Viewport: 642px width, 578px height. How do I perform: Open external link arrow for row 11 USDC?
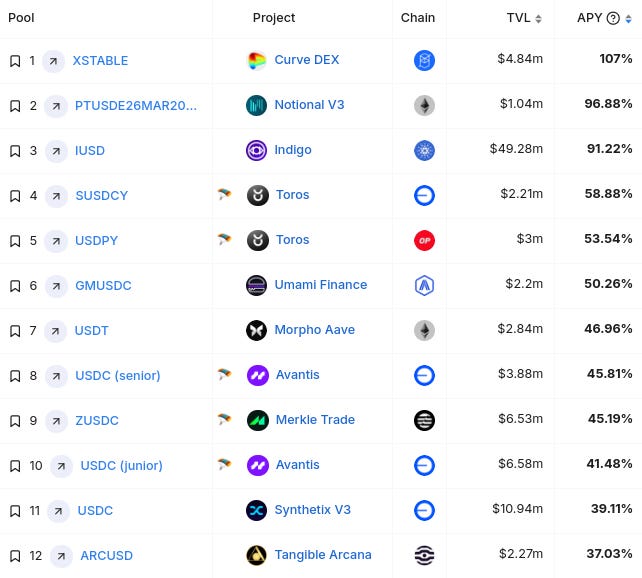[59, 512]
